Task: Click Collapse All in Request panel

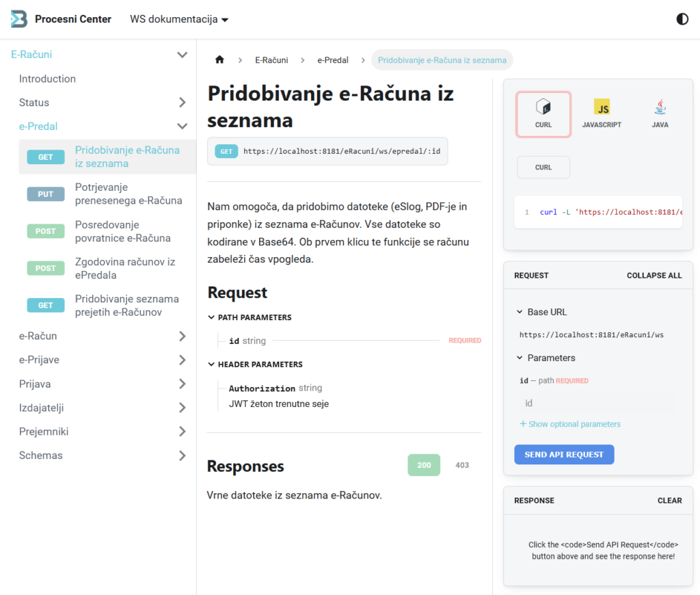Action: [x=654, y=276]
